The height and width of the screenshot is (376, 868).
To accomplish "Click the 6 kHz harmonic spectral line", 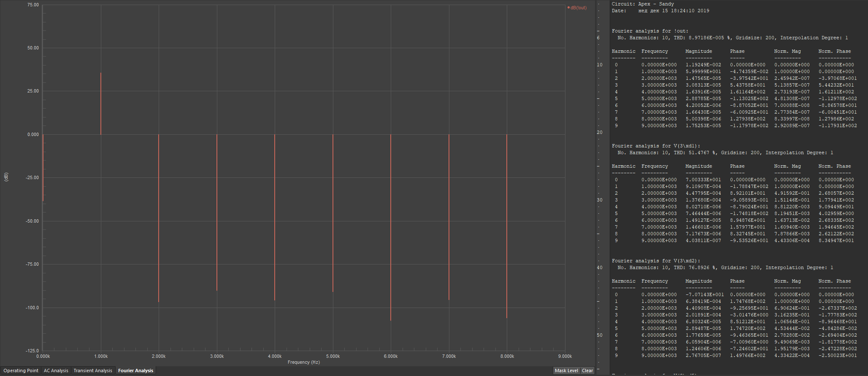I will (391, 227).
